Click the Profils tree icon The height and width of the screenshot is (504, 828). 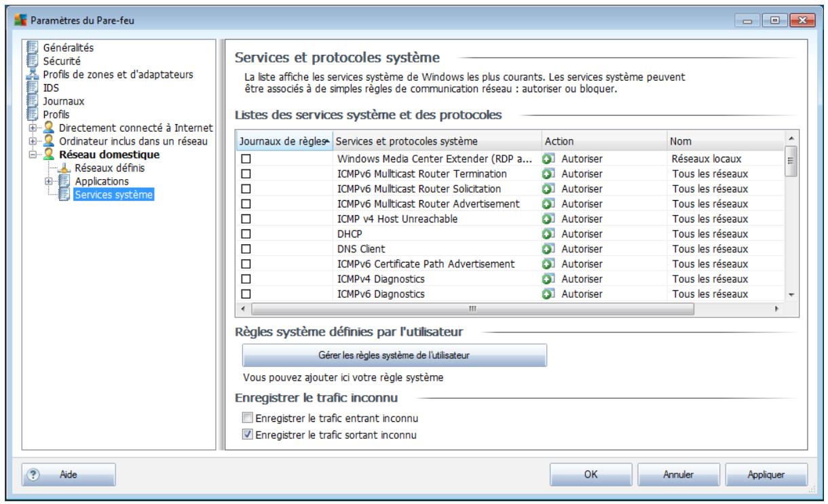(x=33, y=115)
